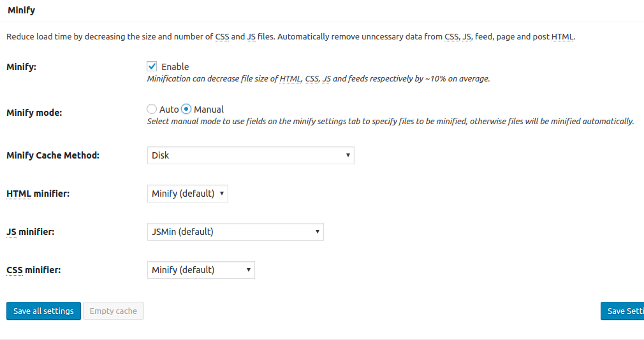Open the CSS minifier dropdown
Viewport: 644px width, 340px height.
tap(201, 270)
